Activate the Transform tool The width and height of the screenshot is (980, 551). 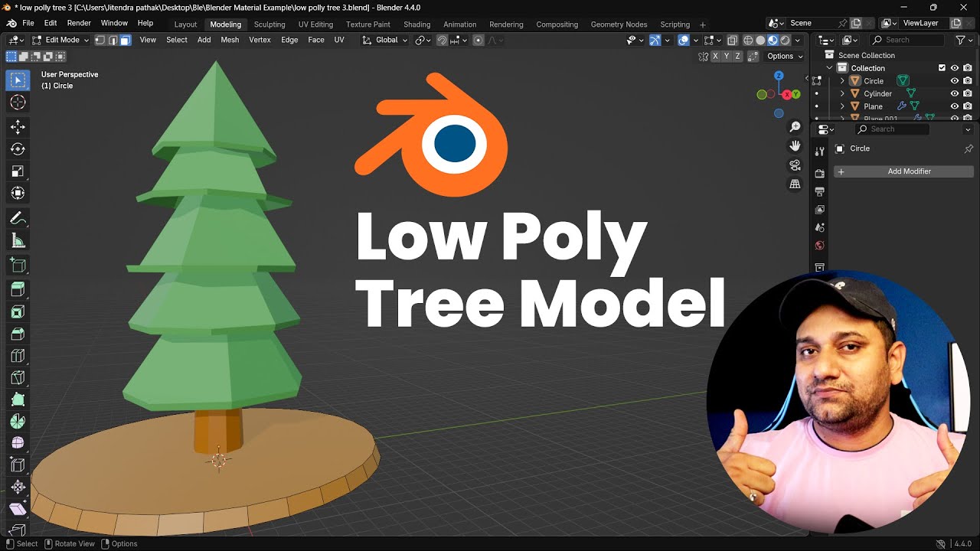point(18,194)
